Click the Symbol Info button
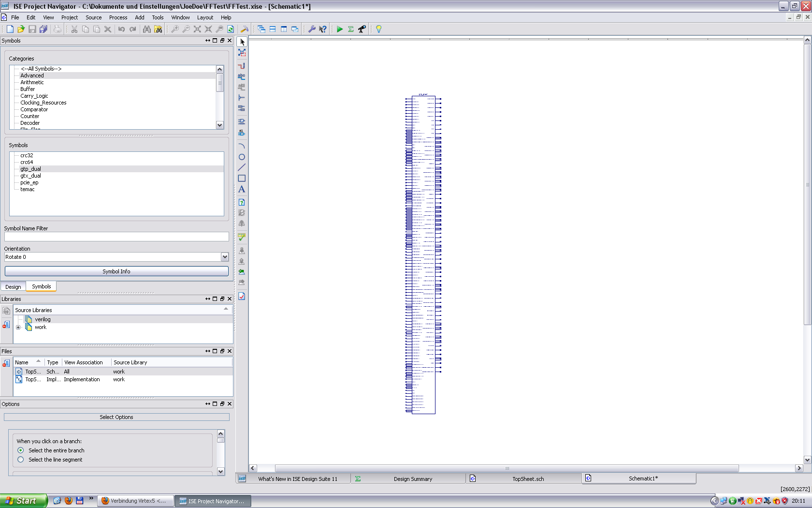This screenshot has width=812, height=508. (x=116, y=271)
